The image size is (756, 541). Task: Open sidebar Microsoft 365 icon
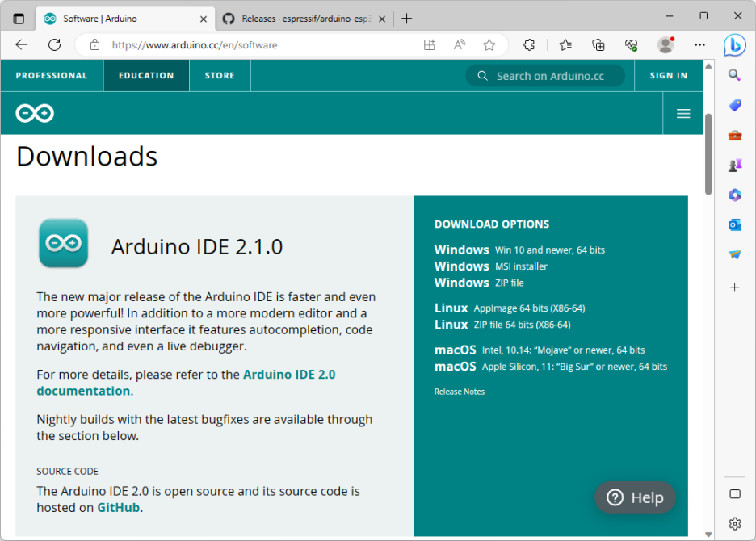[x=735, y=195]
